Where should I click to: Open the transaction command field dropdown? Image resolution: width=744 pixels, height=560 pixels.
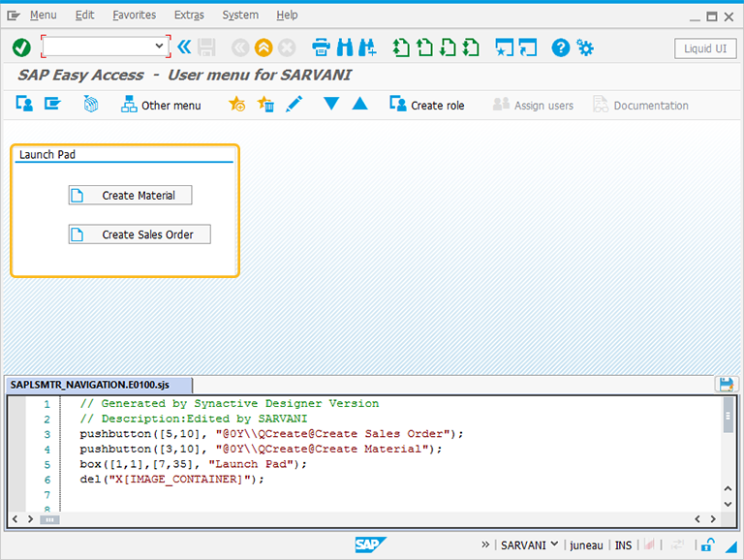click(x=159, y=47)
